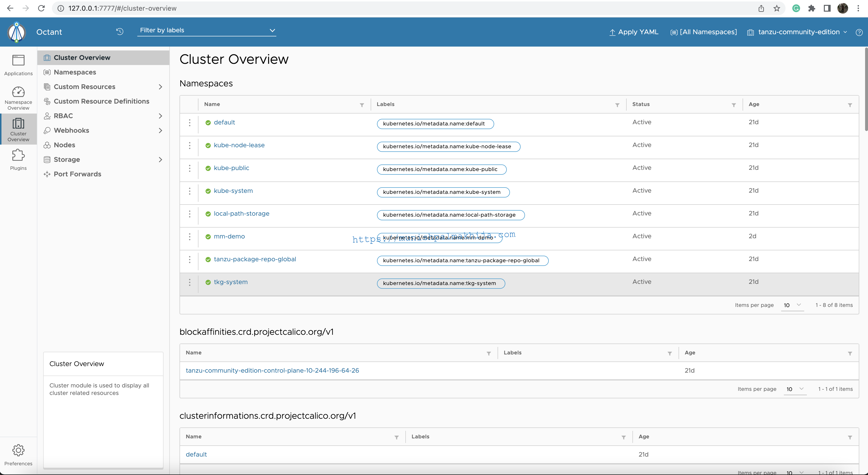Screen dimensions: 868x475
Task: Open the [All Namespaces] selector
Action: coord(704,32)
